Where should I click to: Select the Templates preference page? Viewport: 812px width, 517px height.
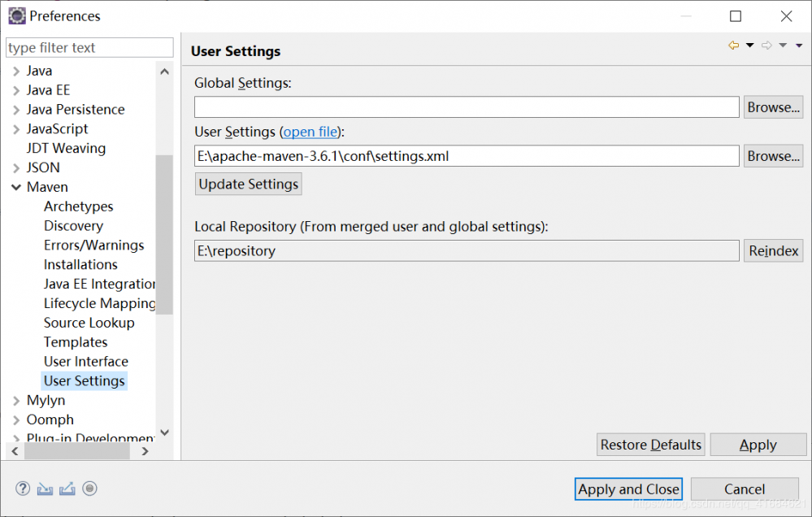(76, 342)
